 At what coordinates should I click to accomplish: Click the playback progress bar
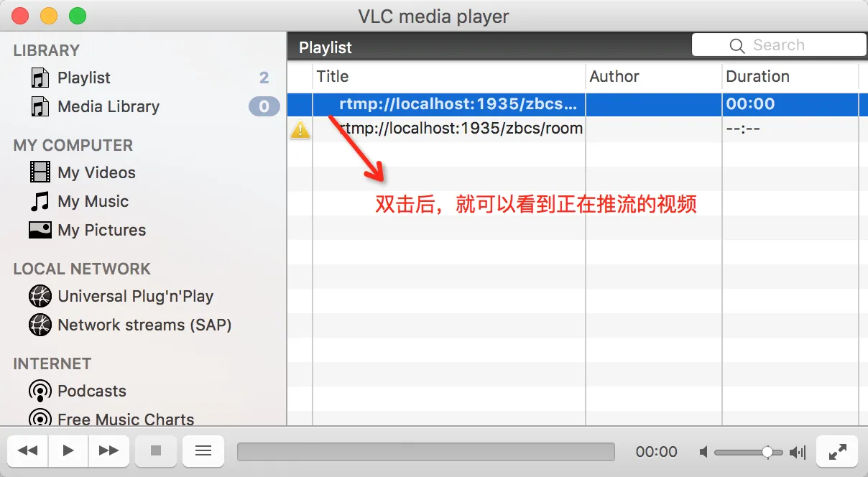426,451
